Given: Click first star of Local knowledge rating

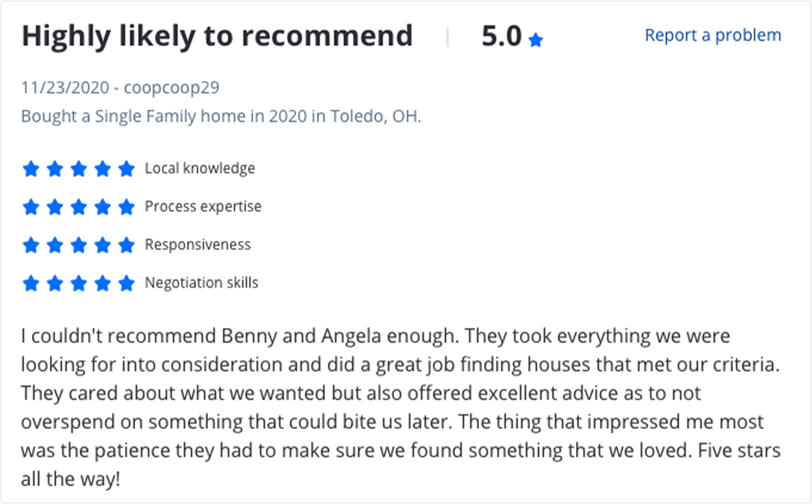Looking at the screenshot, I should [31, 169].
